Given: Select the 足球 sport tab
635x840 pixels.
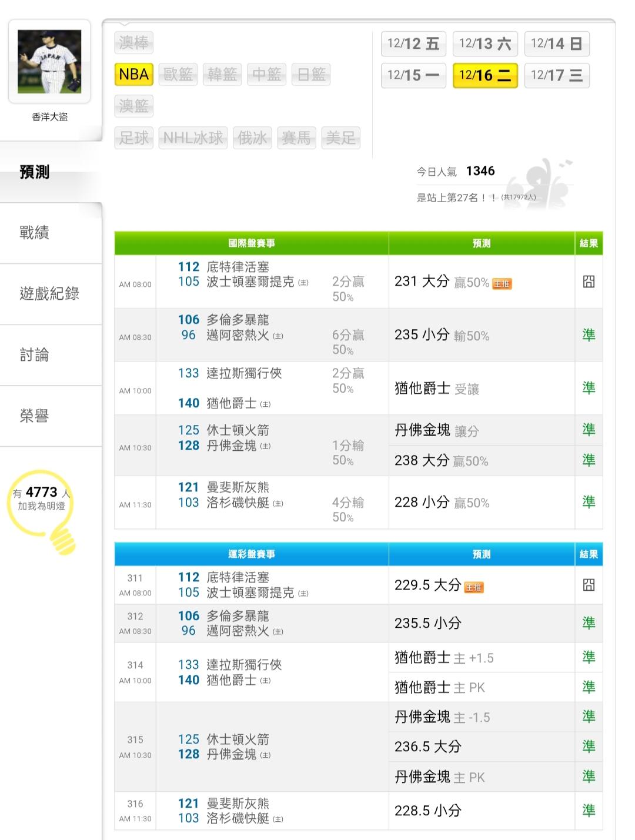Looking at the screenshot, I should coord(134,138).
